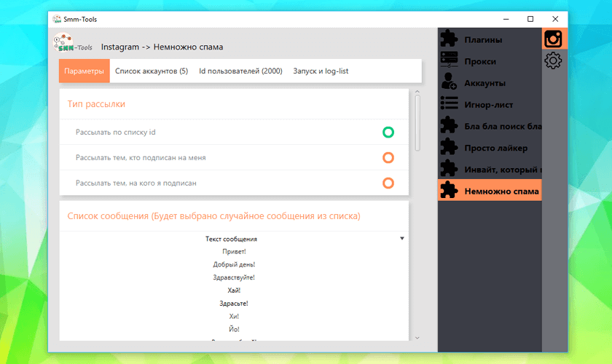
Task: Select 'Рассылать тем, на кого я подписан' option
Action: (388, 183)
